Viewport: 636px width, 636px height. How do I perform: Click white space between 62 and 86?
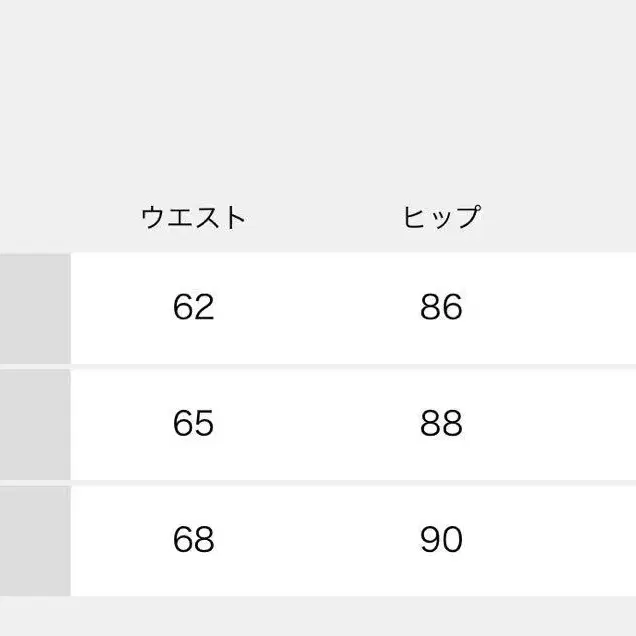coord(318,308)
